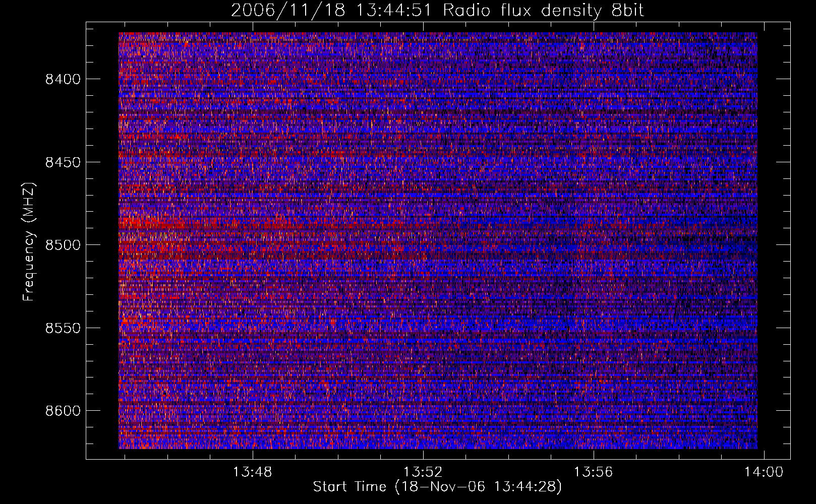
Task: Click the x-axis label 'Start Time (18-Nov-06 13:44:28)'
Action: (x=437, y=487)
